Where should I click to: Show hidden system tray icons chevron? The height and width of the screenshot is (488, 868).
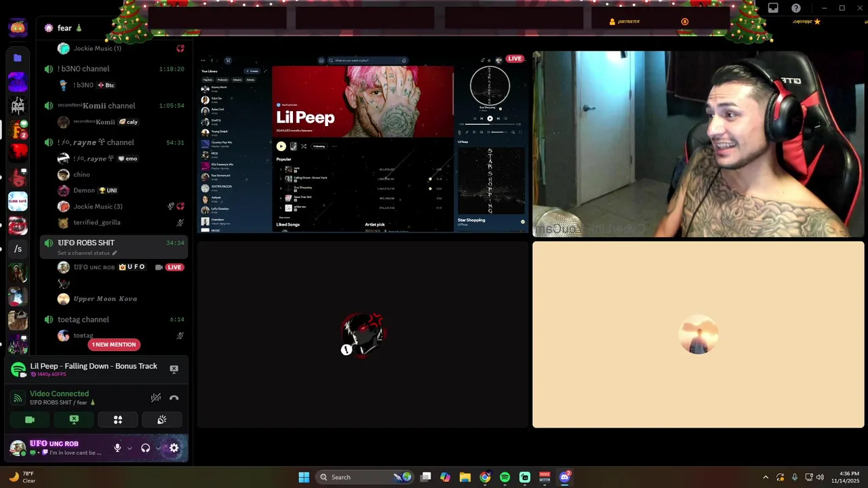click(x=766, y=477)
